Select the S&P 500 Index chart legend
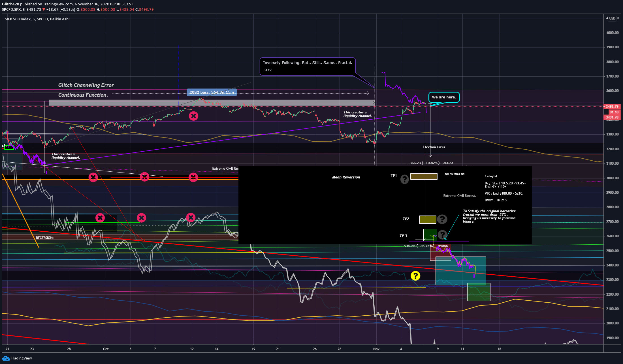The width and height of the screenshot is (623, 364). coord(37,19)
